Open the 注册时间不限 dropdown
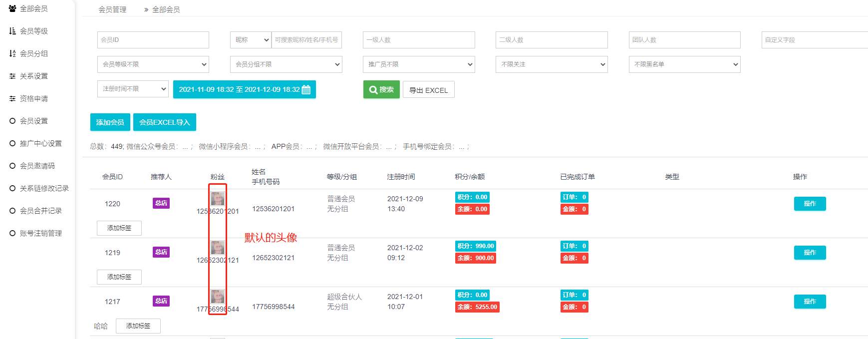The height and width of the screenshot is (339, 868). (x=133, y=89)
